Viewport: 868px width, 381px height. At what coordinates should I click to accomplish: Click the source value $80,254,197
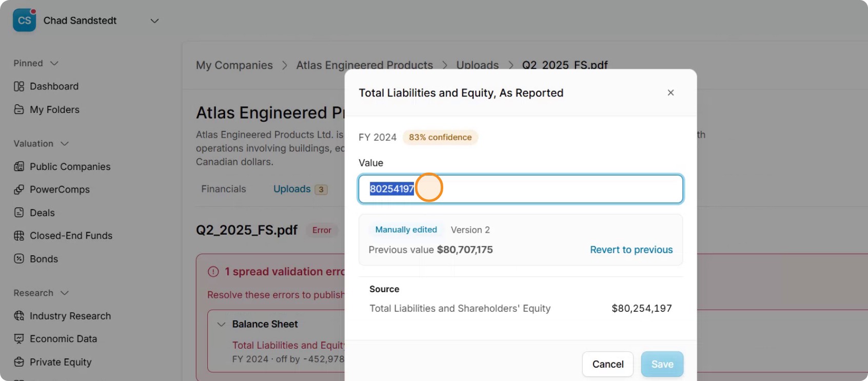(642, 308)
